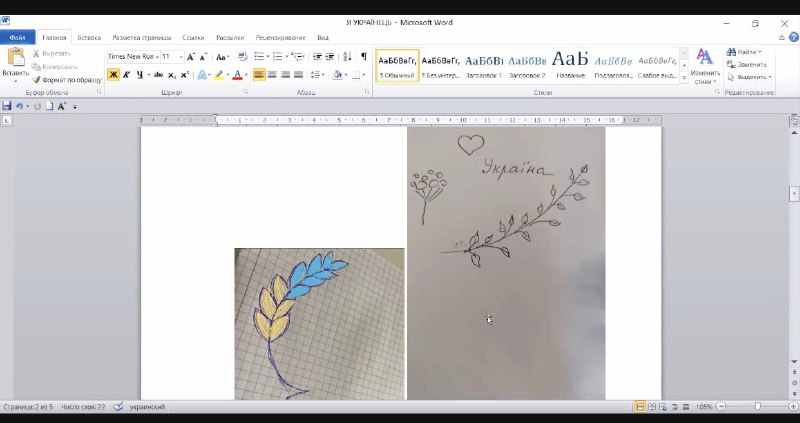
Task: Click the Text Effects glowing A icon
Action: coord(202,75)
